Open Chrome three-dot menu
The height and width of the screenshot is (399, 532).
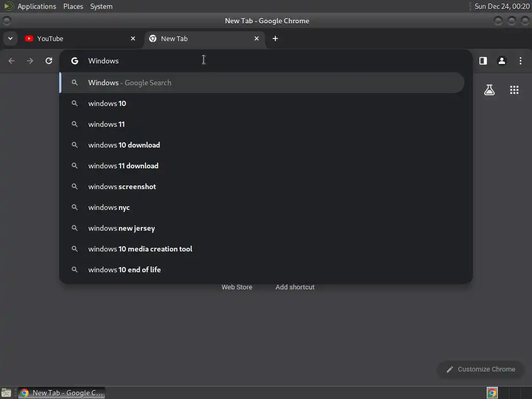tap(521, 61)
